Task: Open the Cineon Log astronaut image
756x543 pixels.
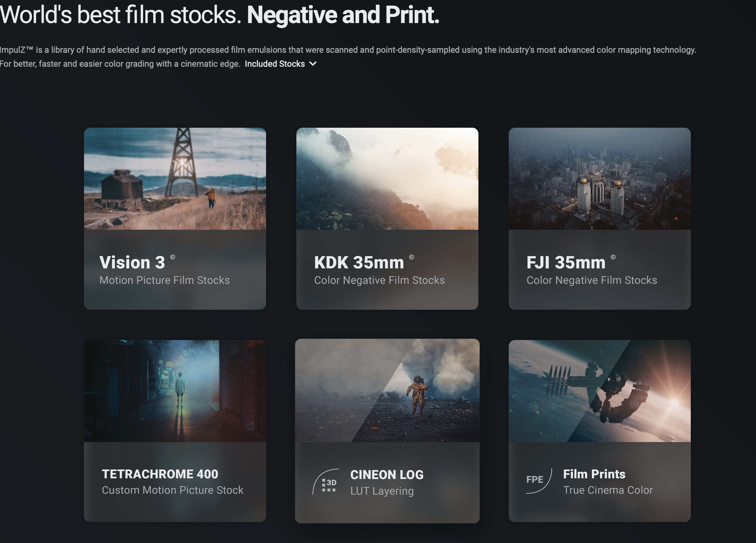Action: pos(387,391)
